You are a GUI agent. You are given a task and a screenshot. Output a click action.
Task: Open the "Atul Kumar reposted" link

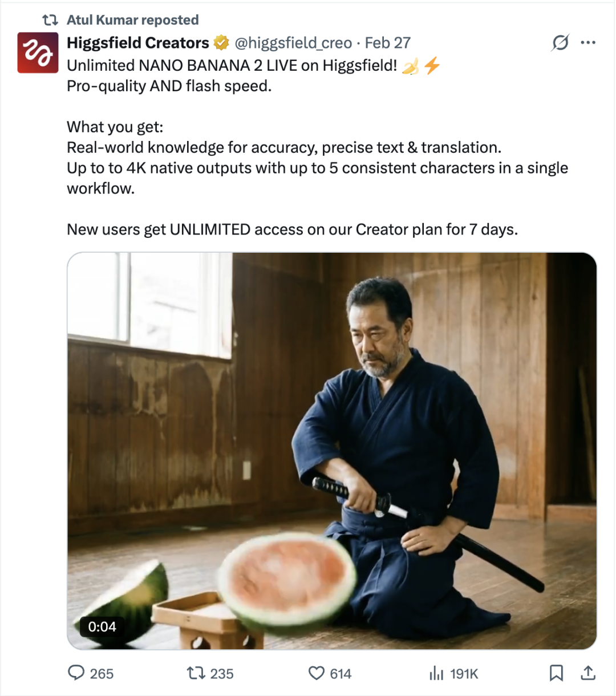tap(132, 20)
